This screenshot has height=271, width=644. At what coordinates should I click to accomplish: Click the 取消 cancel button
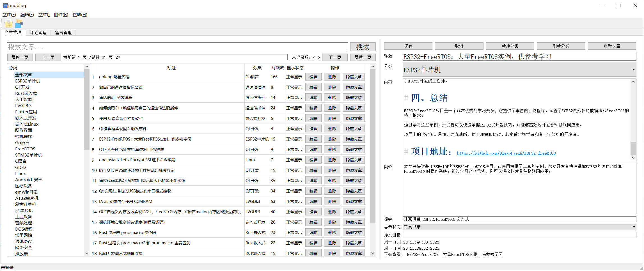tap(459, 46)
